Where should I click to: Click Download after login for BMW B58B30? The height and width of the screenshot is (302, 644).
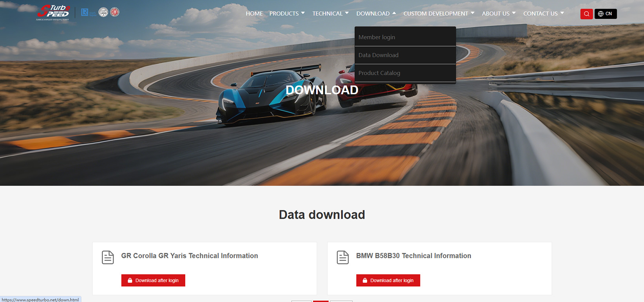coord(388,280)
